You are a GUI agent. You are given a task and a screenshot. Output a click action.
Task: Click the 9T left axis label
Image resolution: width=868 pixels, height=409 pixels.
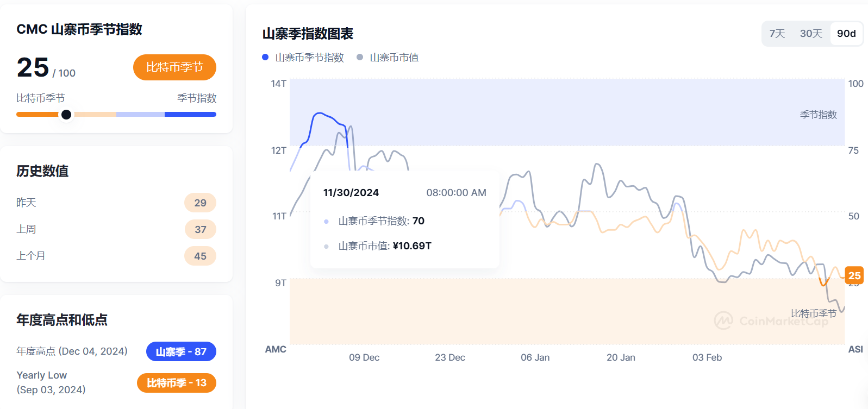tap(280, 283)
